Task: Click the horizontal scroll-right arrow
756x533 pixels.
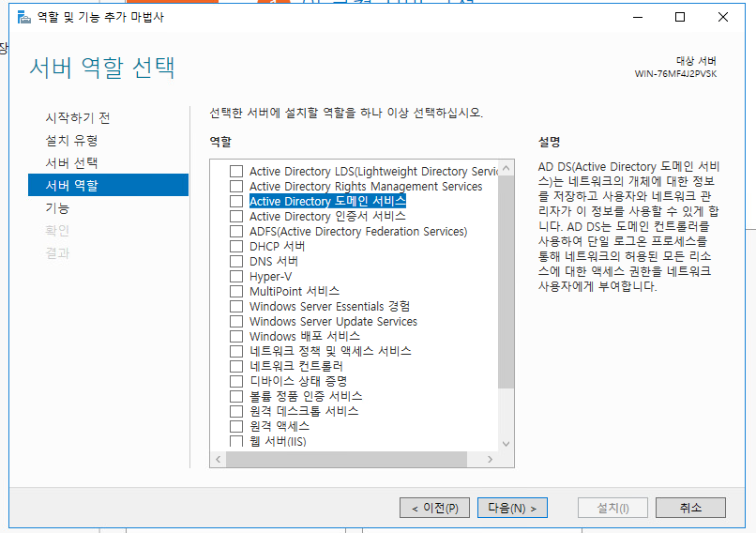Action: click(490, 459)
